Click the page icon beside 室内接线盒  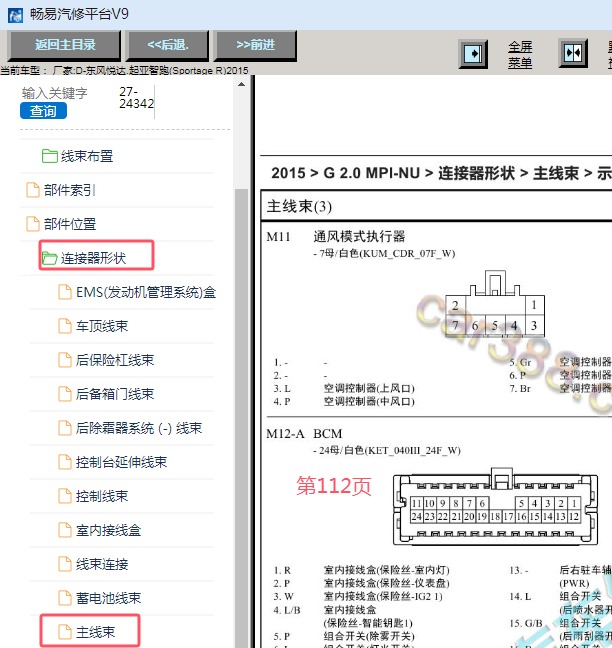(64, 530)
